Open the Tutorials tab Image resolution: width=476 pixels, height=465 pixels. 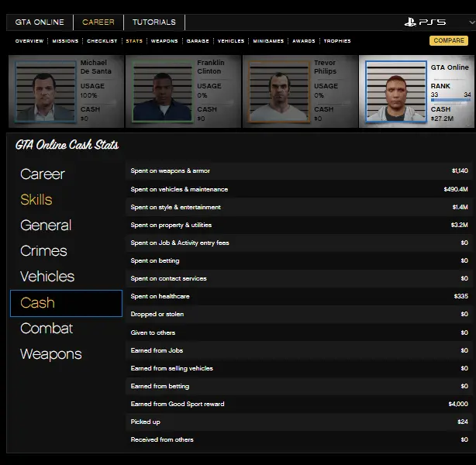pos(153,22)
